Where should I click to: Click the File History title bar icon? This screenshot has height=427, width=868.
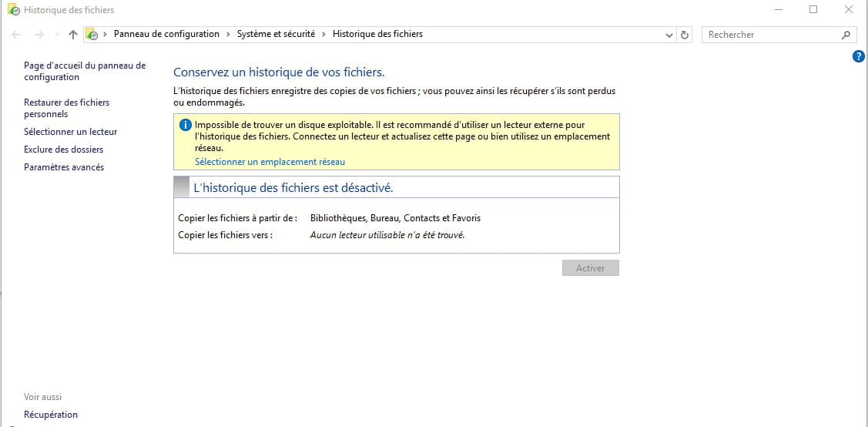click(14, 10)
